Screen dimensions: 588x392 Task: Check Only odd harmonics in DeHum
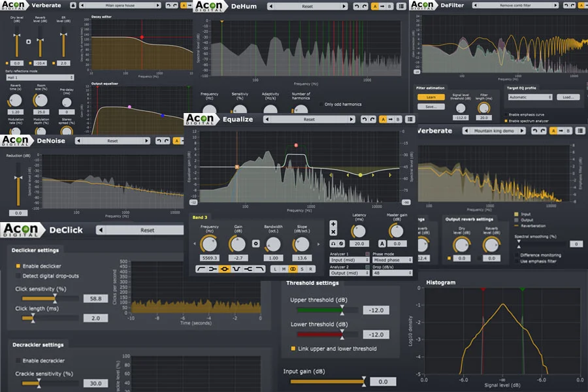point(321,105)
